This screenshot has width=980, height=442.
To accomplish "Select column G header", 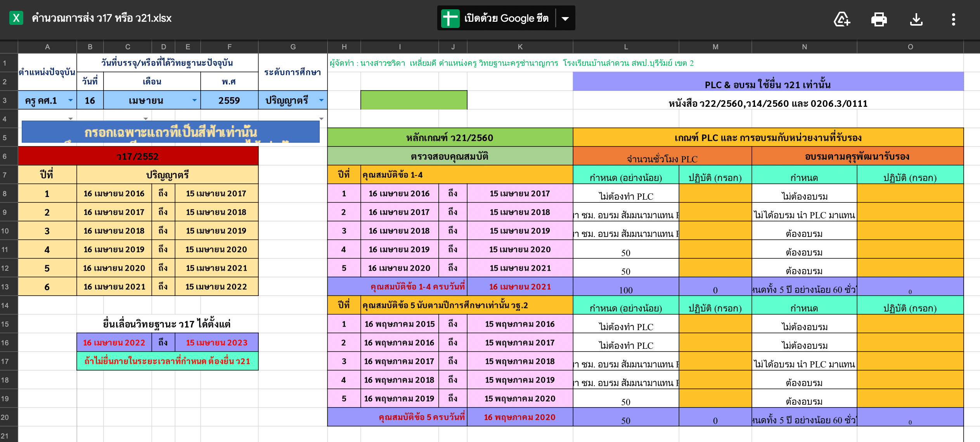I will [x=293, y=47].
